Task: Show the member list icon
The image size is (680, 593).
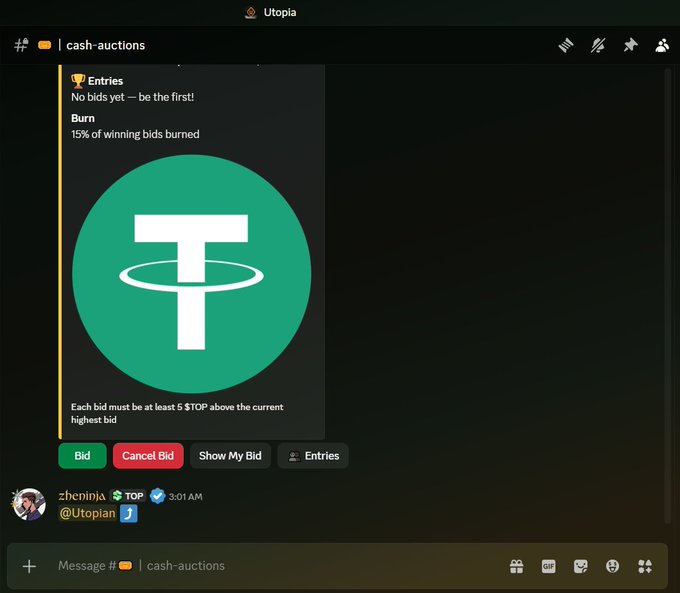Action: tap(662, 45)
